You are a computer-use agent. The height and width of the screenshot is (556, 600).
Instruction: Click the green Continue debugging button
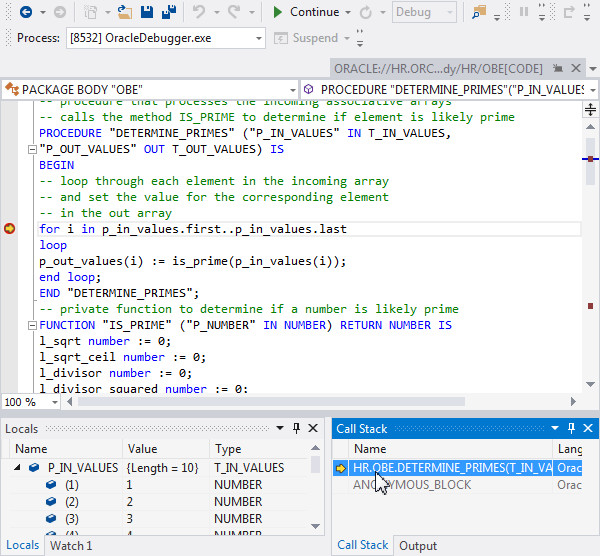click(306, 12)
